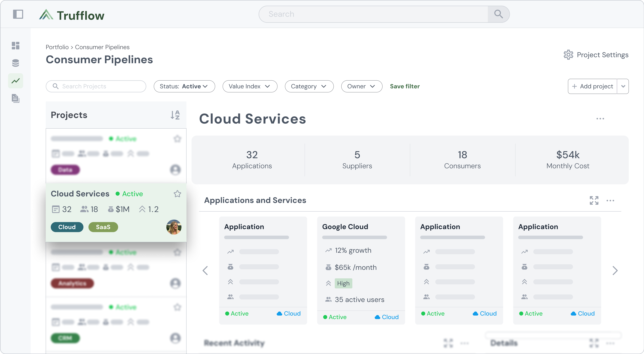This screenshot has height=354, width=644.
Task: Click Active status on Google Cloud card
Action: pyautogui.click(x=335, y=317)
